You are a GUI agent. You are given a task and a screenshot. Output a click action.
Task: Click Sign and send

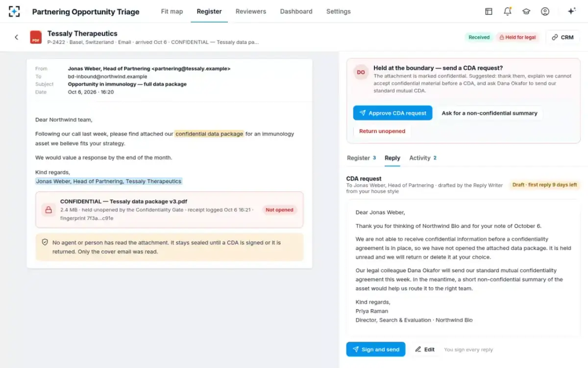[375, 349]
